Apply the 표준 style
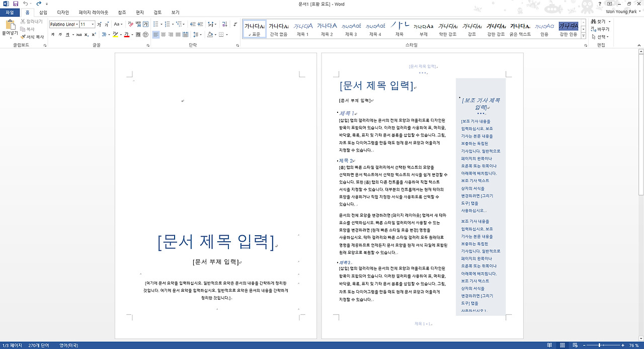The width and height of the screenshot is (644, 349). click(254, 29)
